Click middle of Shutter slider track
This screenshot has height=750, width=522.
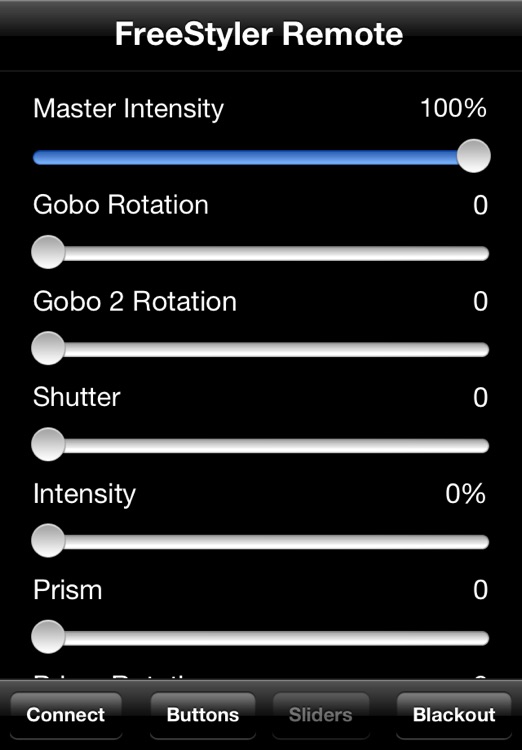tap(261, 445)
